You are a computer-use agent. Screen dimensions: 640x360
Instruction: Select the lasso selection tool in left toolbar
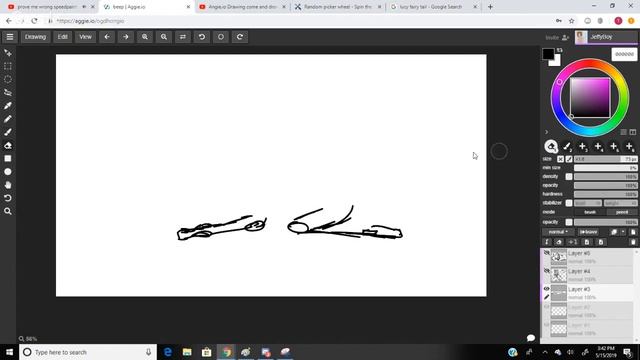click(x=8, y=93)
